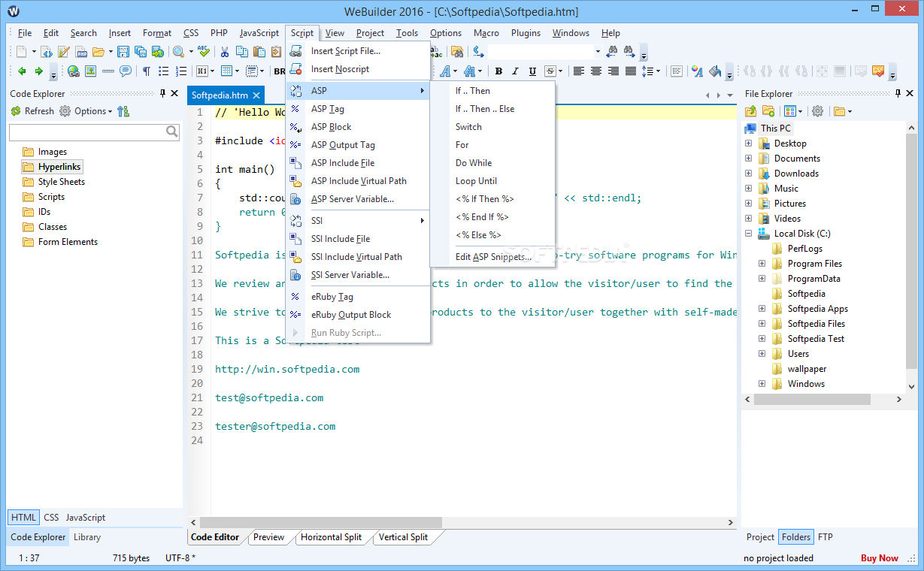Viewport: 924px width, 571px height.
Task: Pin the File Explorer panel
Action: pos(898,94)
